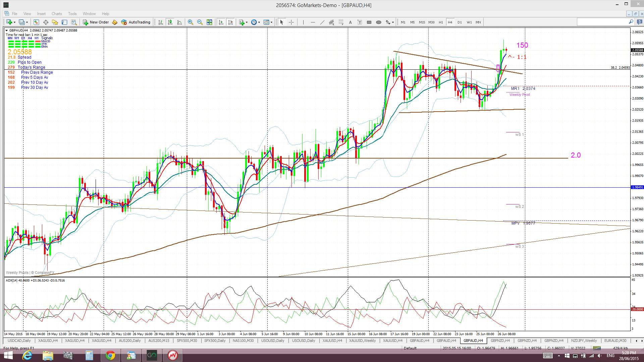Draw a rectangle shape
Image resolution: width=644 pixels, height=362 pixels.
pyautogui.click(x=369, y=22)
